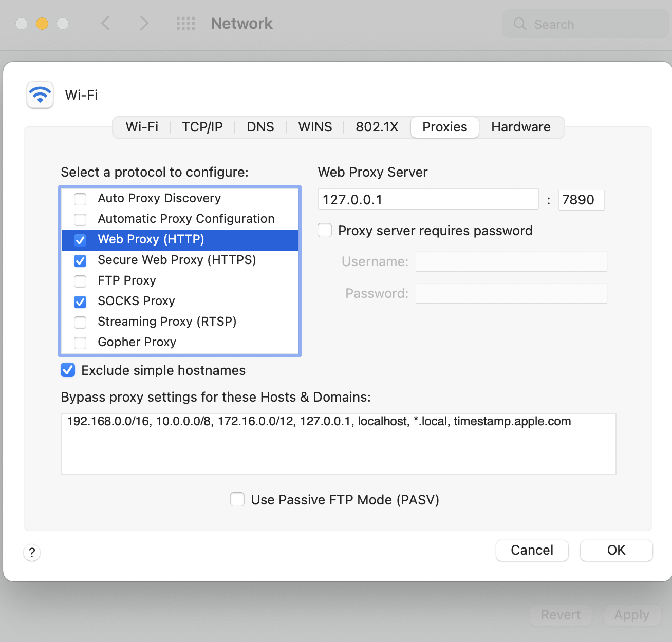This screenshot has width=672, height=642.
Task: Click the forward navigation arrow
Action: tap(144, 24)
